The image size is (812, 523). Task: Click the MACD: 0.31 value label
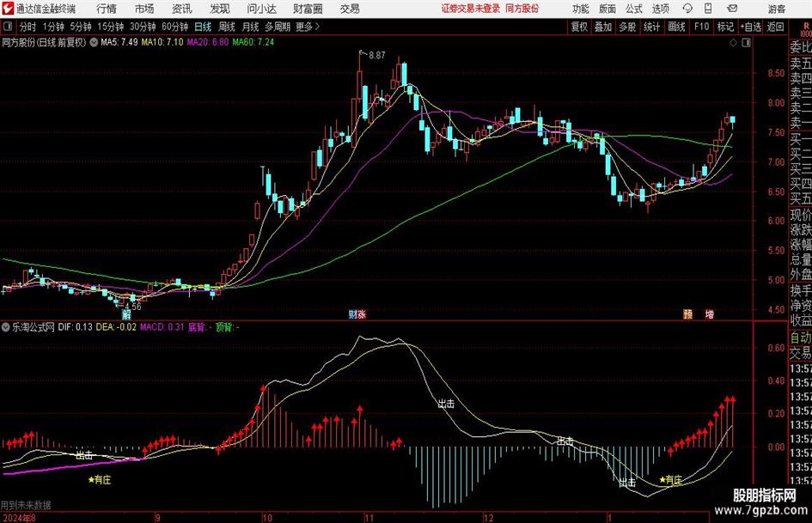point(162,327)
